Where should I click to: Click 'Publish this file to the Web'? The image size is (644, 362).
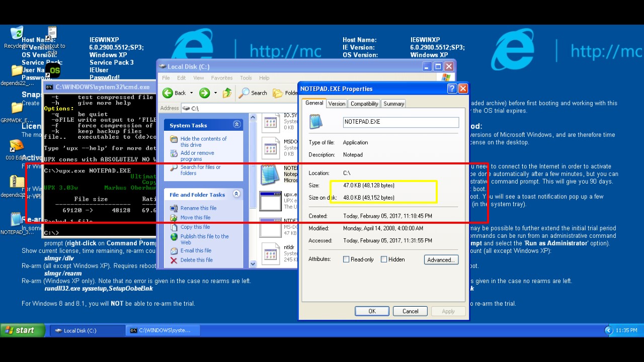pyautogui.click(x=204, y=239)
